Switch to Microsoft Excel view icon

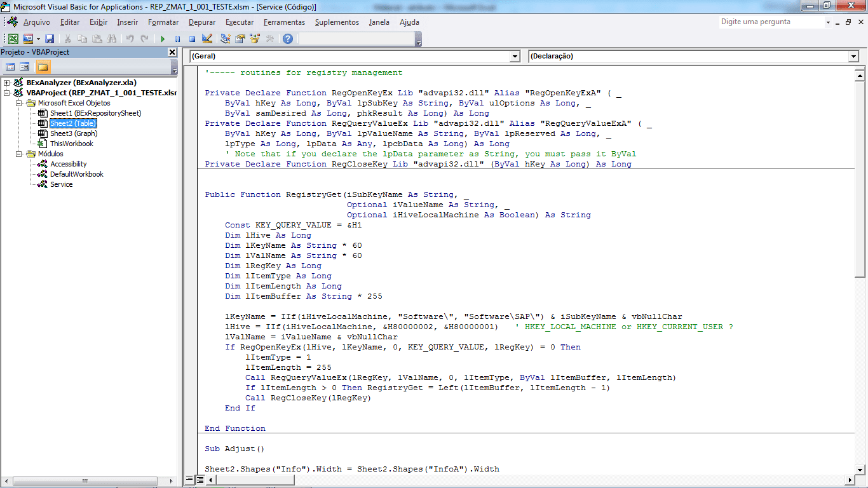point(13,39)
